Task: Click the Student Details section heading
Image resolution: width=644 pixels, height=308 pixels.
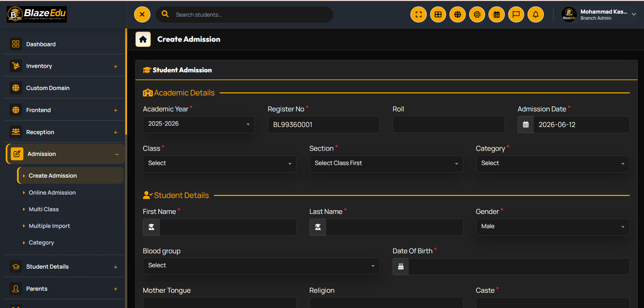Action: tap(181, 195)
